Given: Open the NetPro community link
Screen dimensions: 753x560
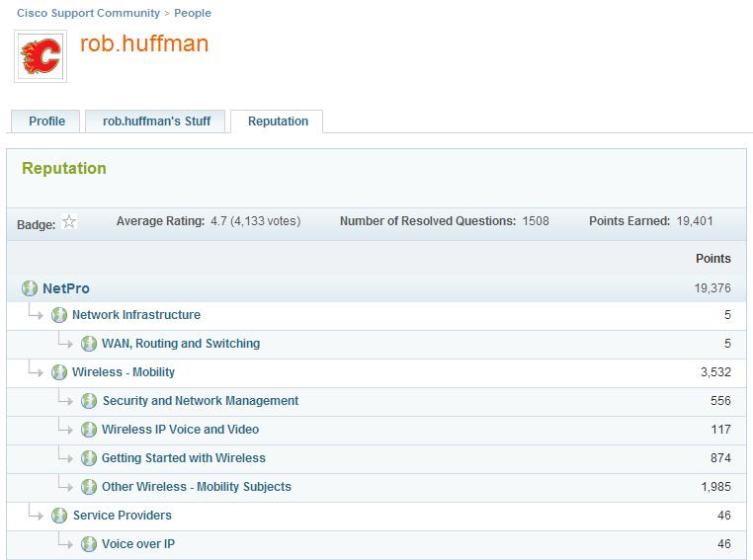Looking at the screenshot, I should point(66,288).
